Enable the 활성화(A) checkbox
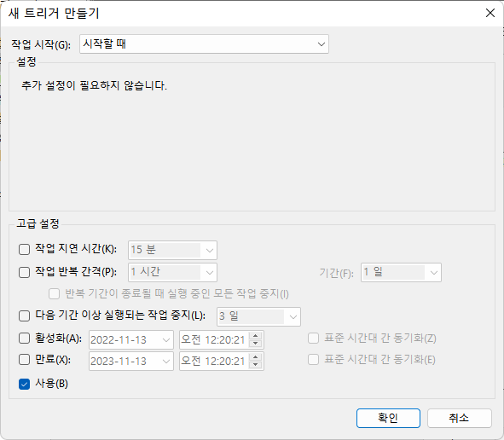The height and width of the screenshot is (440, 504). point(24,339)
